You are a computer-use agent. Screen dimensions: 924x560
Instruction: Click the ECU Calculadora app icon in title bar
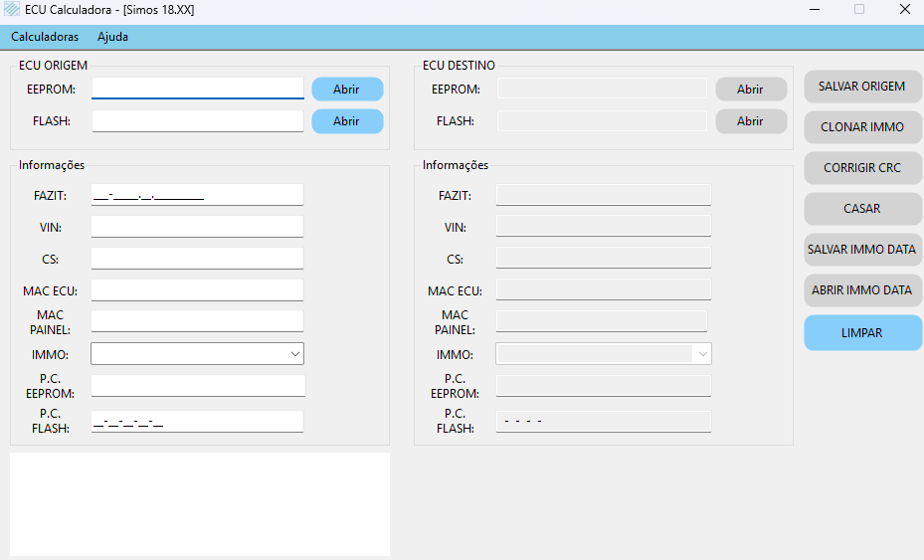coord(12,10)
